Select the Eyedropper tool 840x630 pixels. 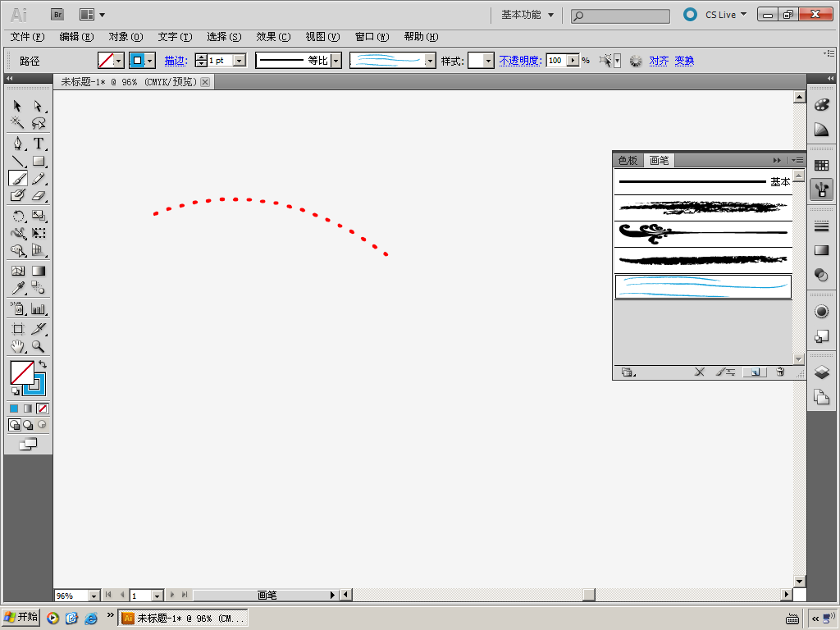[17, 288]
